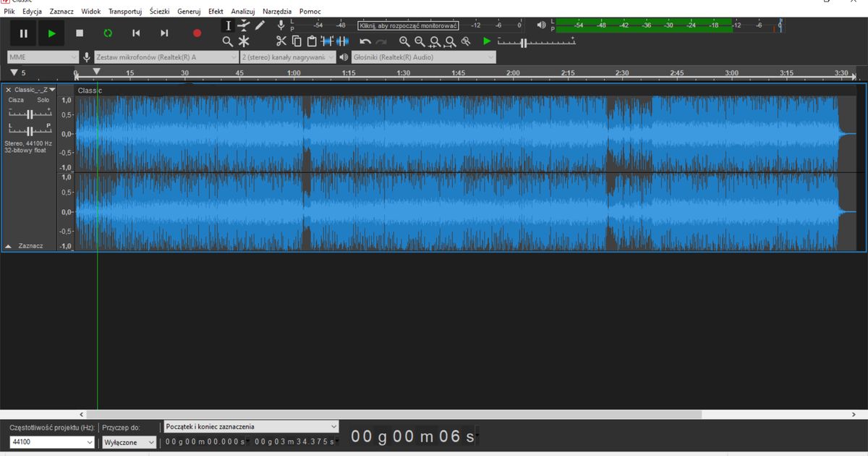Adjust the track gain slider
Screen dimensions: 868x456
[x=30, y=114]
